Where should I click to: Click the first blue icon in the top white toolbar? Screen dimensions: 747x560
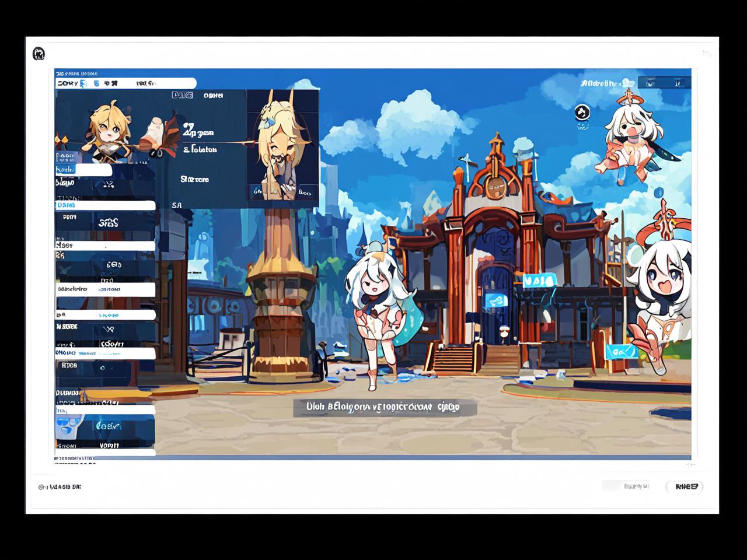point(83,83)
